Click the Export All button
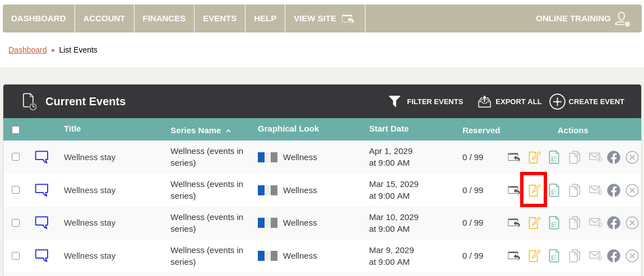Viewport: 644px width, 276px height. pos(509,101)
